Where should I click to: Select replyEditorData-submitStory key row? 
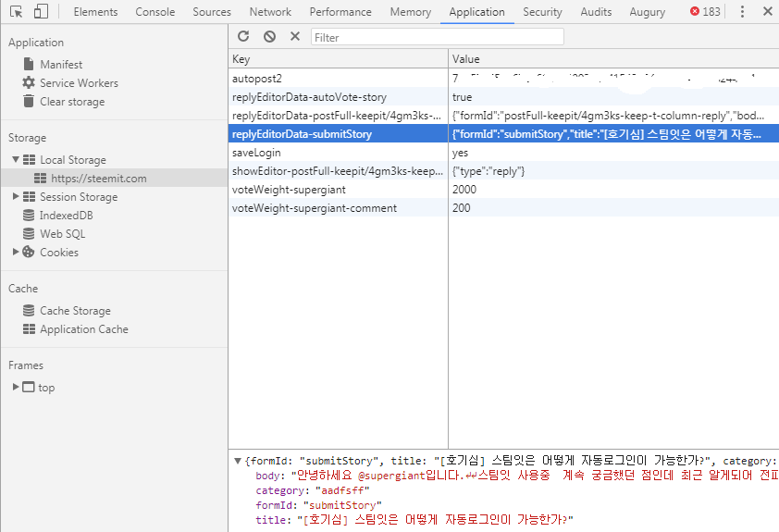[x=339, y=134]
